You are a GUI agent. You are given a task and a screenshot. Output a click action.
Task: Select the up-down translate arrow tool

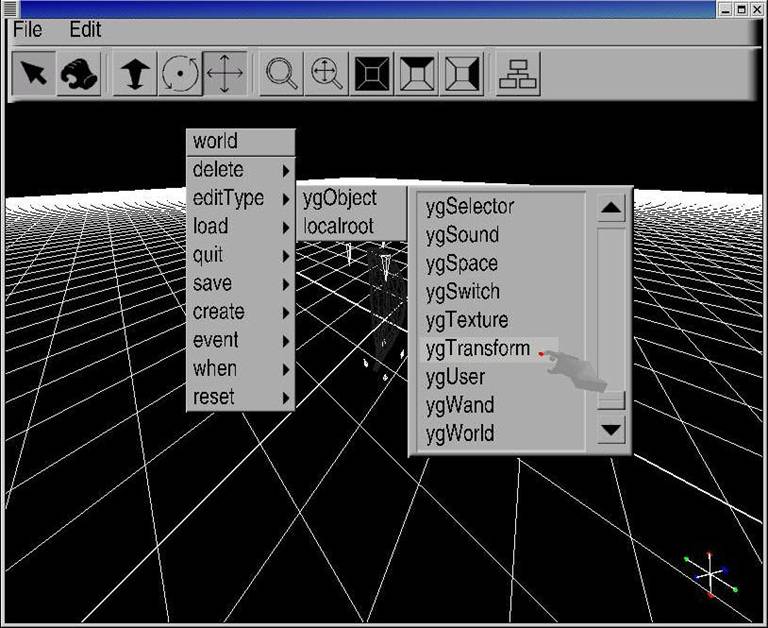point(135,73)
